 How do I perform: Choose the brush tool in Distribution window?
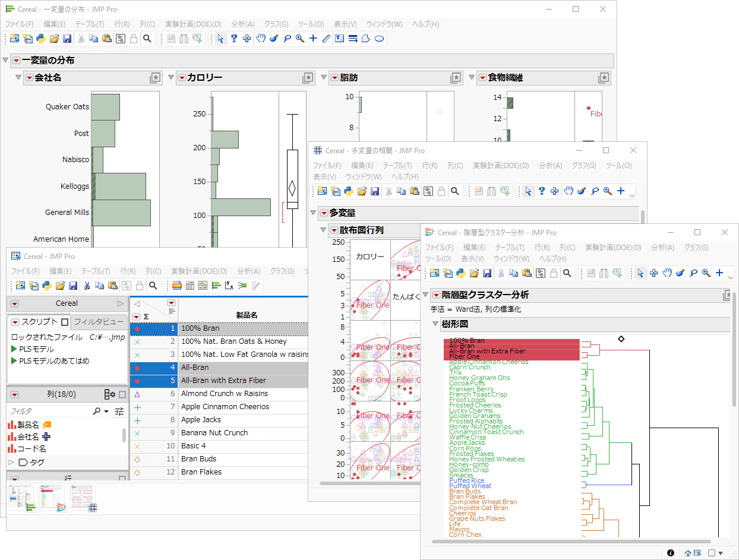(274, 39)
